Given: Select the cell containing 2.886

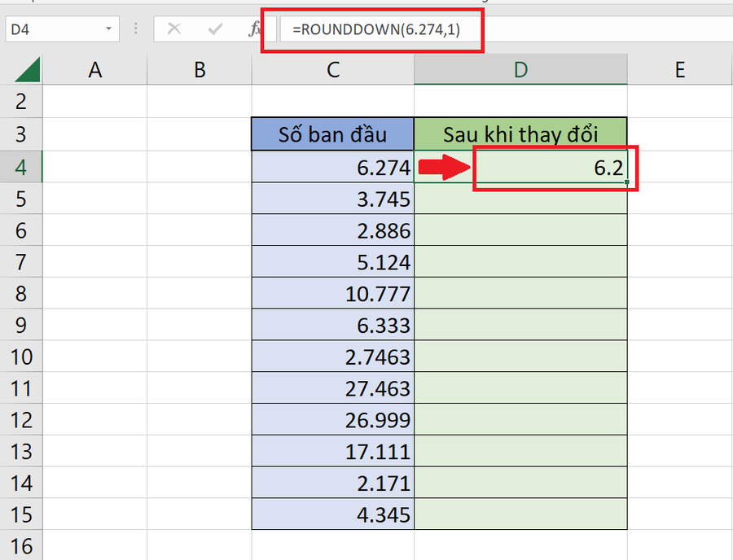Looking at the screenshot, I should 333,230.
